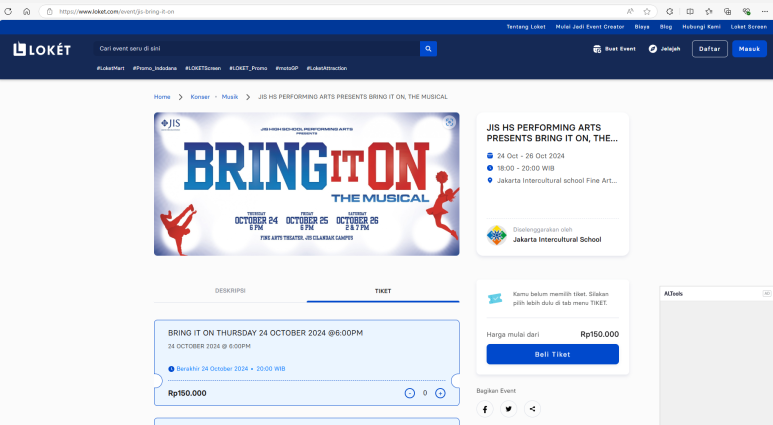
Task: Open browser settings ellipsis menu
Action: (765, 11)
